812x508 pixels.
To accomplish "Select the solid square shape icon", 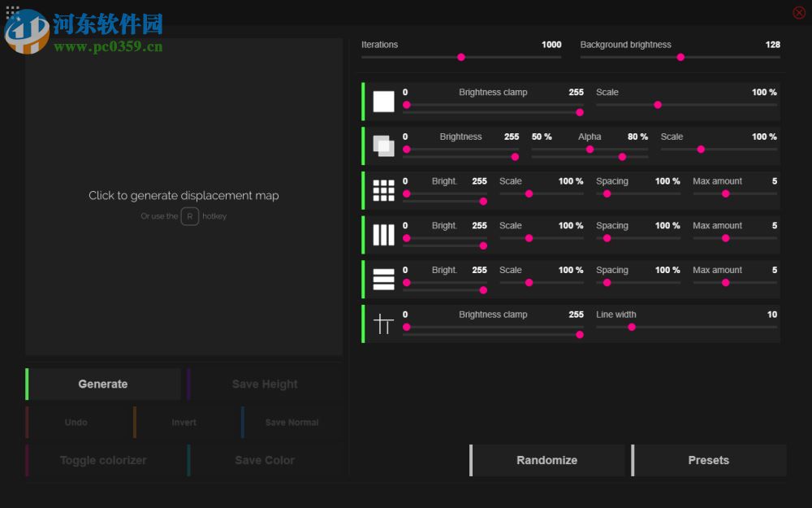I will (382, 101).
